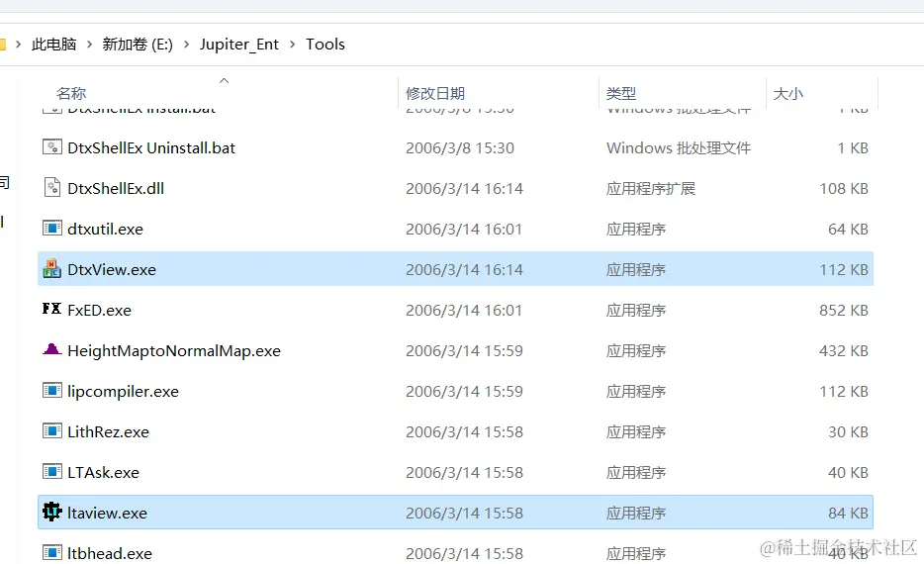Select the file name lipcompiler.exe
924x564 pixels.
[123, 392]
